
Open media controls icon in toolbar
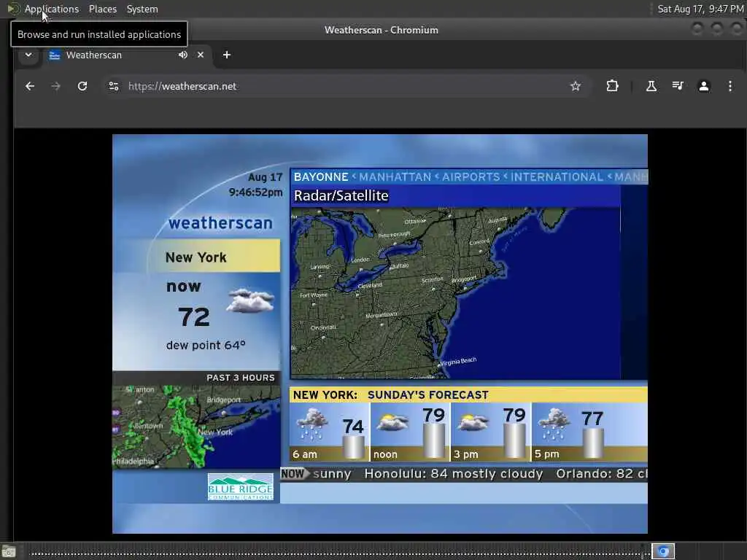pyautogui.click(x=678, y=86)
